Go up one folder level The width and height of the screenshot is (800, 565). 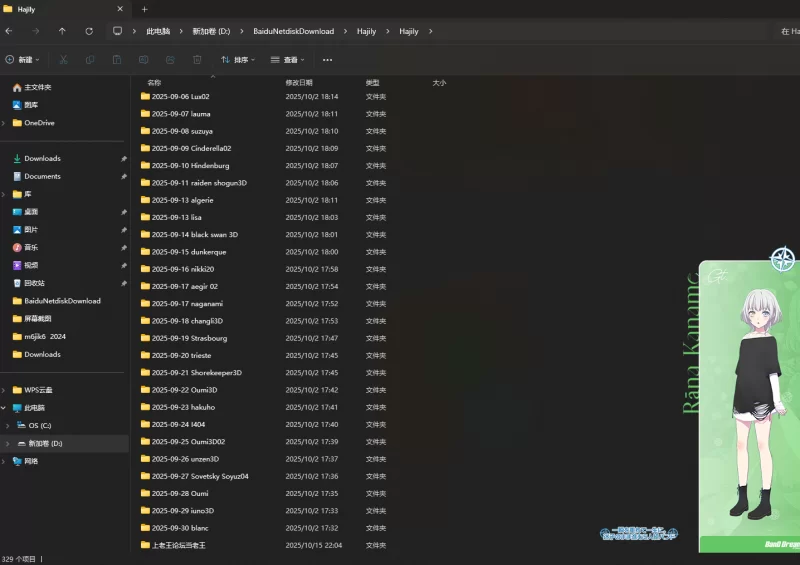[62, 31]
